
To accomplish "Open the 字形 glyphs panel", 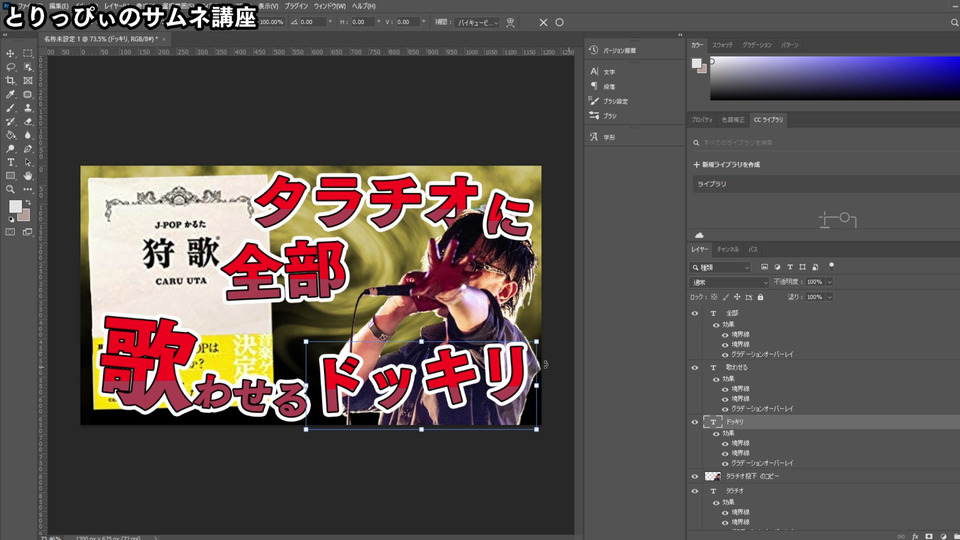I will [x=602, y=137].
